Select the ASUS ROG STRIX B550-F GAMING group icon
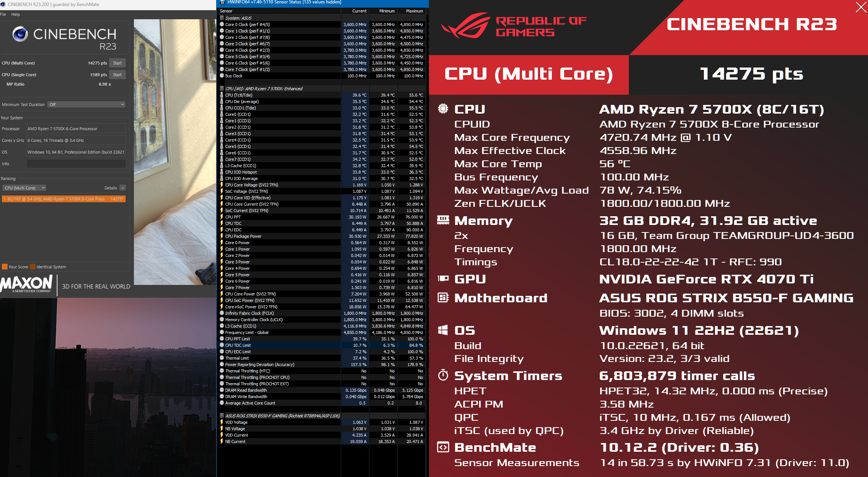 click(222, 416)
